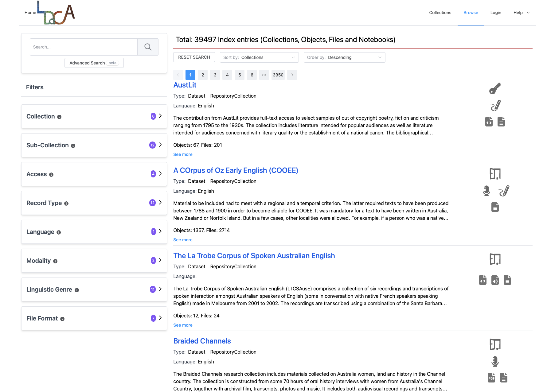Click the key icon for AustLit
This screenshot has width=547, height=392.
coord(495,88)
